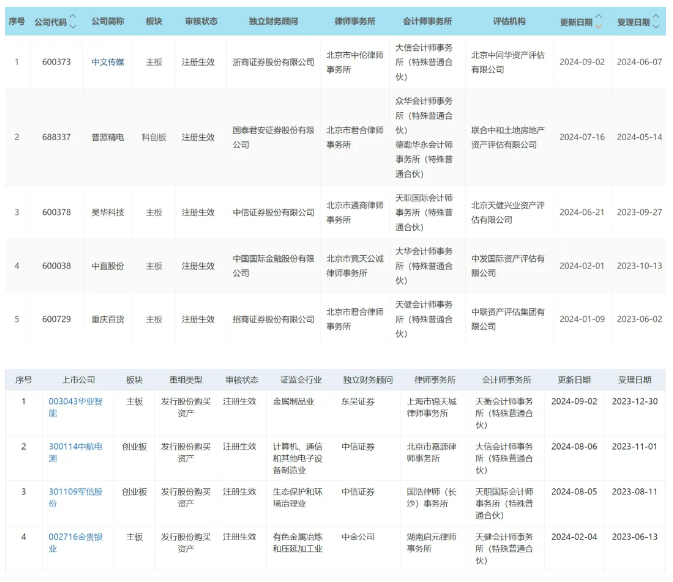Viewport: 673px width, 582px height.
Task: Click the 中金公司 advisor cell
Action: (x=358, y=537)
